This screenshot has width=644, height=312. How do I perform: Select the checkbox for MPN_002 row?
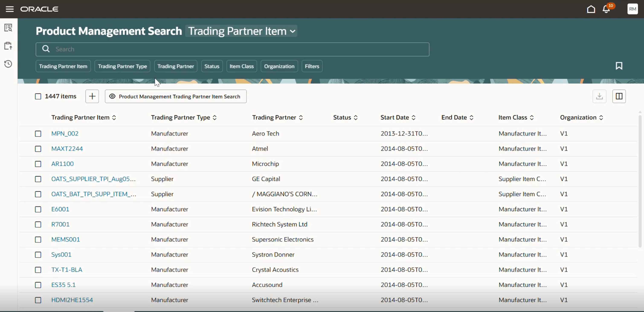tap(38, 134)
